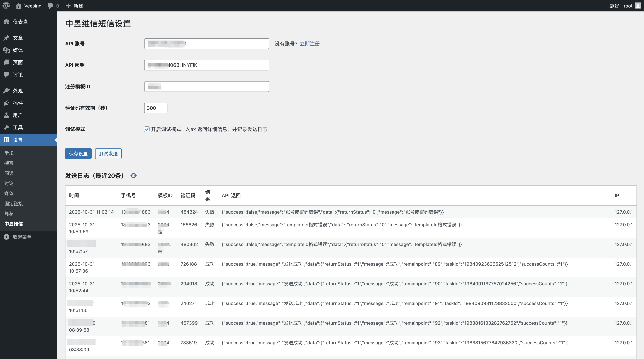Open 讨论 settings submenu
The width and height of the screenshot is (644, 359).
pyautogui.click(x=9, y=183)
